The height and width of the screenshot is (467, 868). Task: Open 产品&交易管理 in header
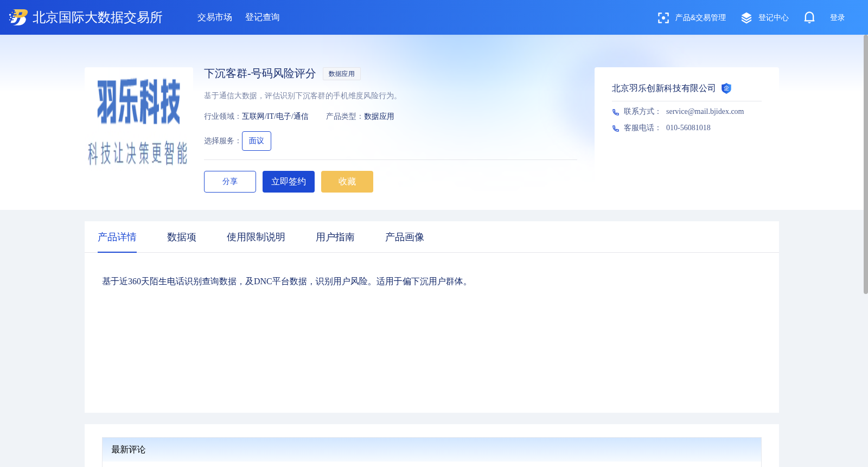click(x=700, y=18)
